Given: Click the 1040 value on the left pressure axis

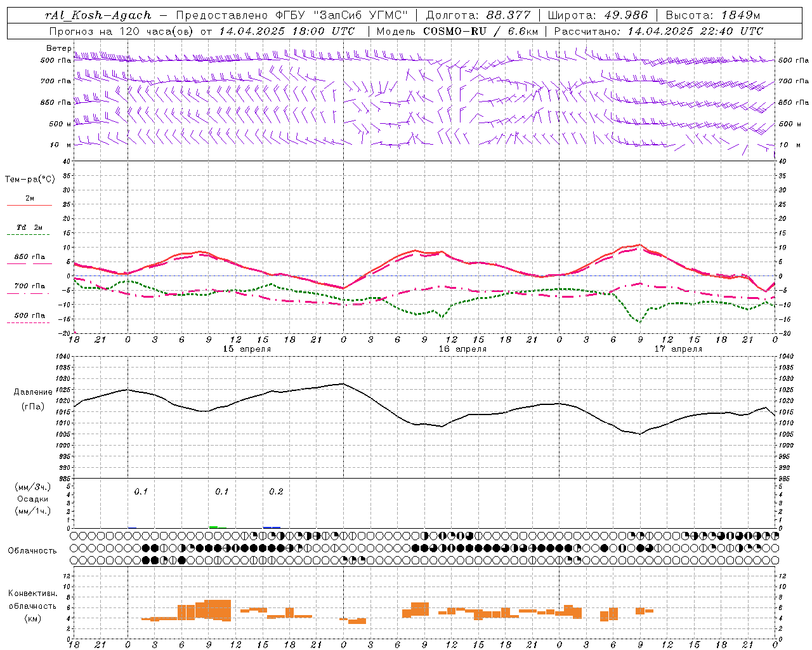Looking at the screenshot, I should point(64,357).
